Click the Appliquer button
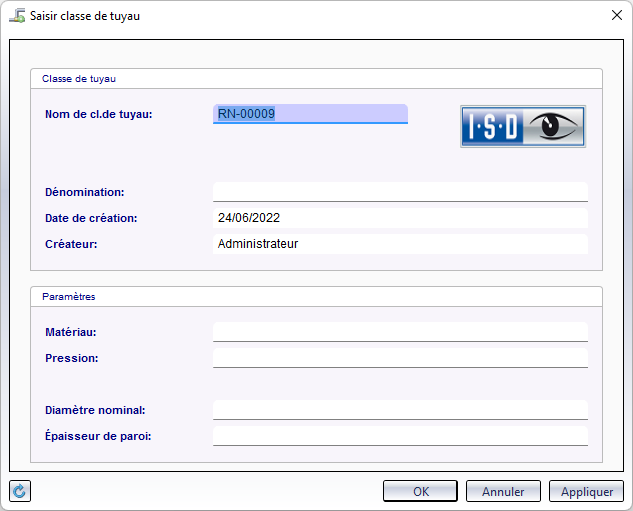Viewport: 633px width, 511px height. [586, 491]
